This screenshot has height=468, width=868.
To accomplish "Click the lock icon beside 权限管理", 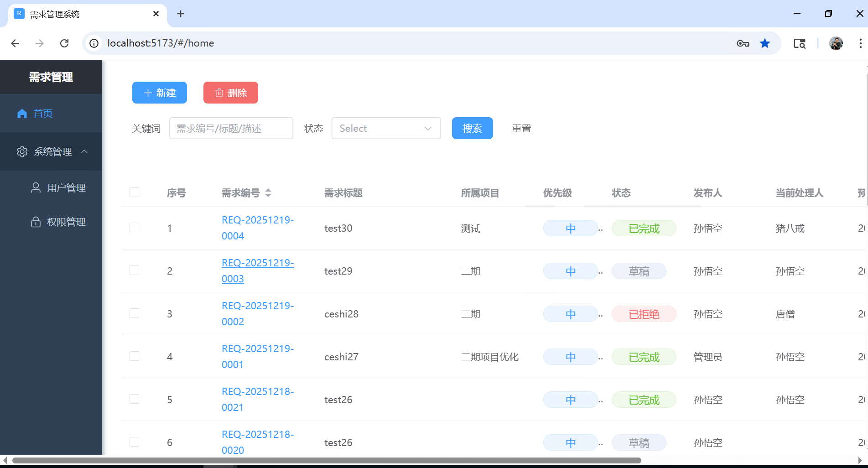I will click(36, 222).
